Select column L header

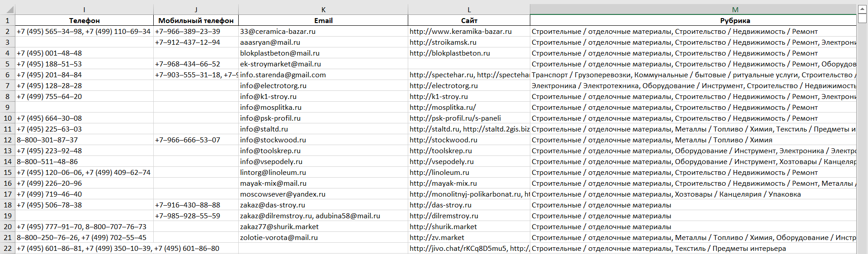(469, 9)
